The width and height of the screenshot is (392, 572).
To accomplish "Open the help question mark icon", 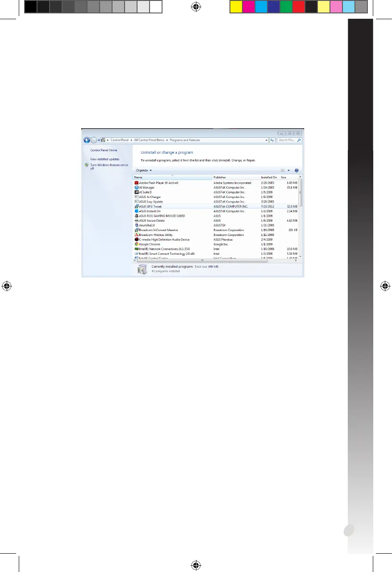I will 296,170.
